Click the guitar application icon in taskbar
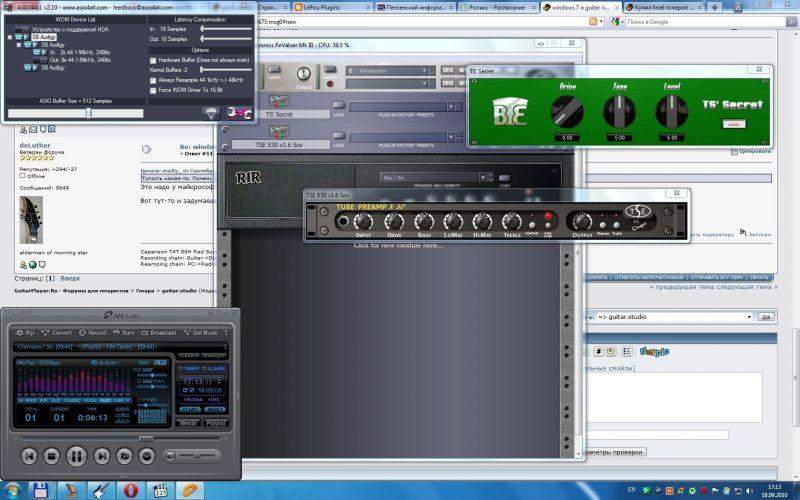Screen dimensions: 800x500 (101, 490)
